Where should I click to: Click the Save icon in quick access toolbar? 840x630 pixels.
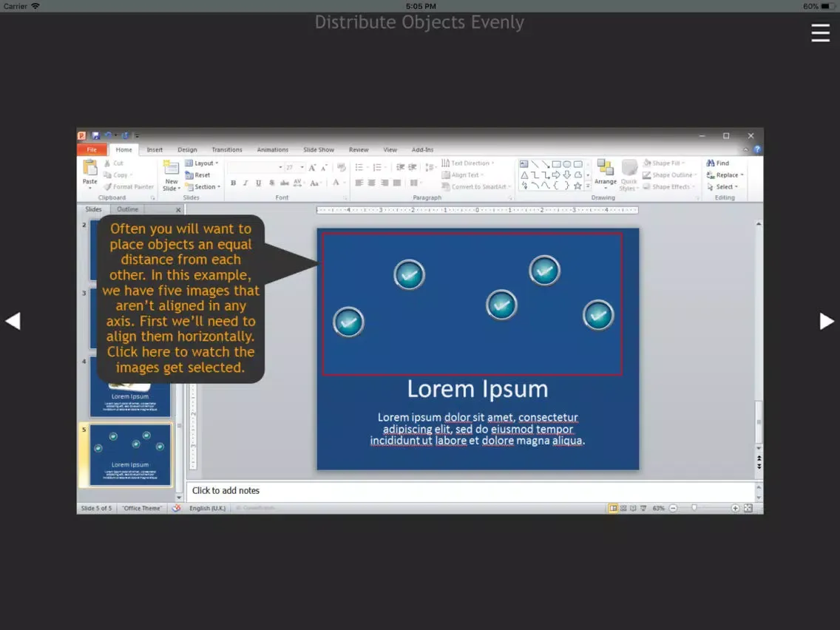[95, 135]
